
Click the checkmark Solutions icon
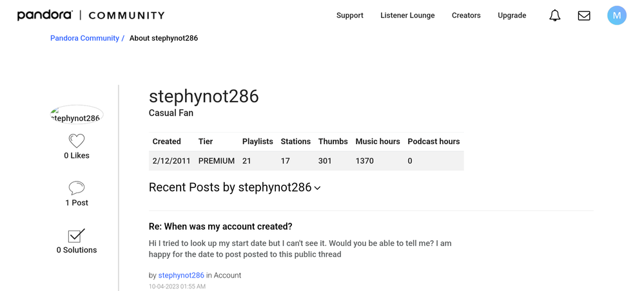click(x=77, y=235)
